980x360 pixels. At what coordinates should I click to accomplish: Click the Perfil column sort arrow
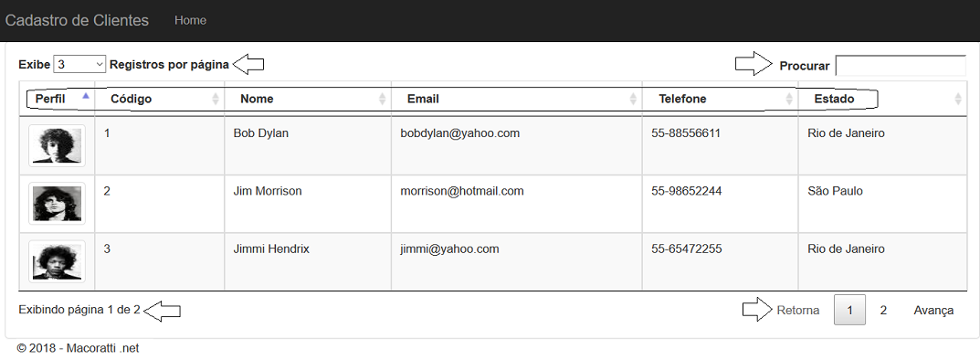(x=86, y=96)
